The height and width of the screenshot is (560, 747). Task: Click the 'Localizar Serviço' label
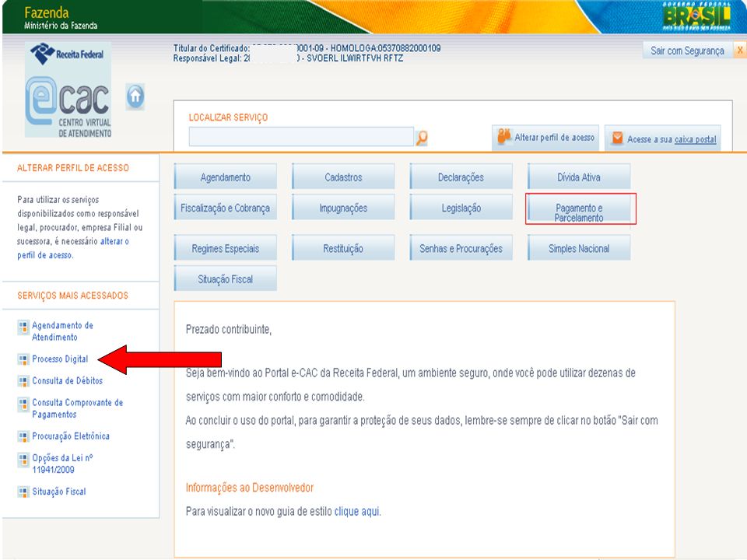[x=228, y=117]
